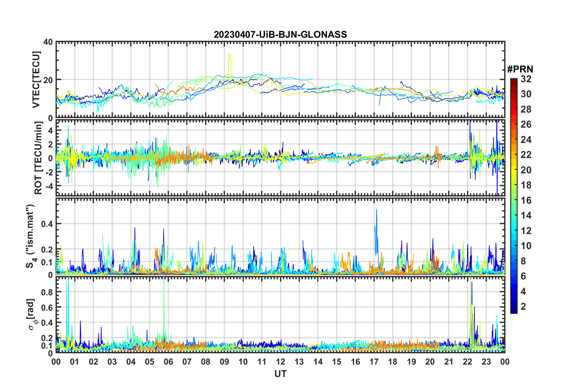Image resolution: width=561 pixels, height=392 pixels.
Task: Pick the orange band near PRN 24
Action: [x=514, y=139]
